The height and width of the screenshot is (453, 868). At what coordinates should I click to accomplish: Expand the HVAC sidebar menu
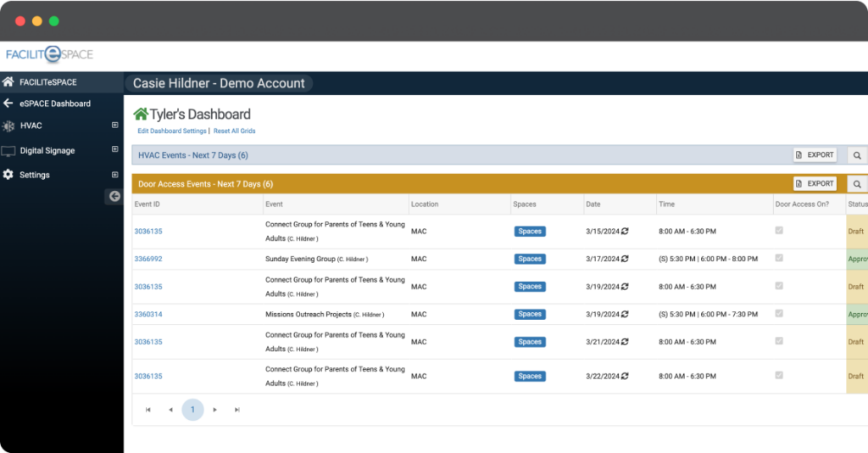pos(114,126)
